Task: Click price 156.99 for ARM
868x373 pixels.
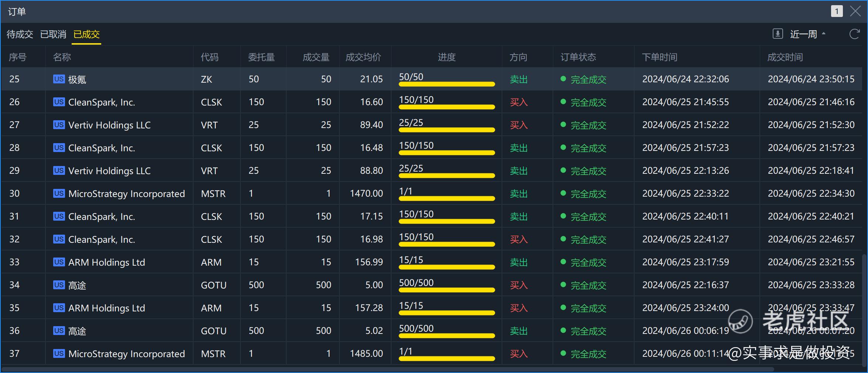Action: pos(369,262)
